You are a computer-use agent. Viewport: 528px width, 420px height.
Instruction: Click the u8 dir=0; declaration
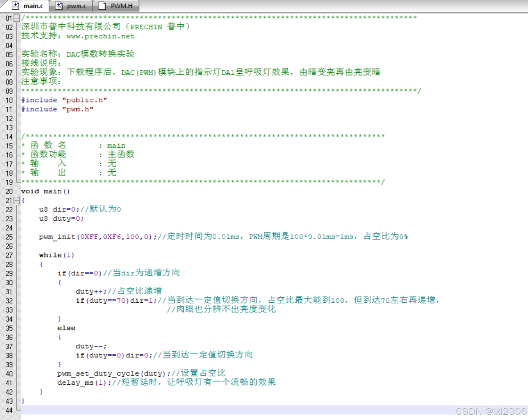pos(59,210)
